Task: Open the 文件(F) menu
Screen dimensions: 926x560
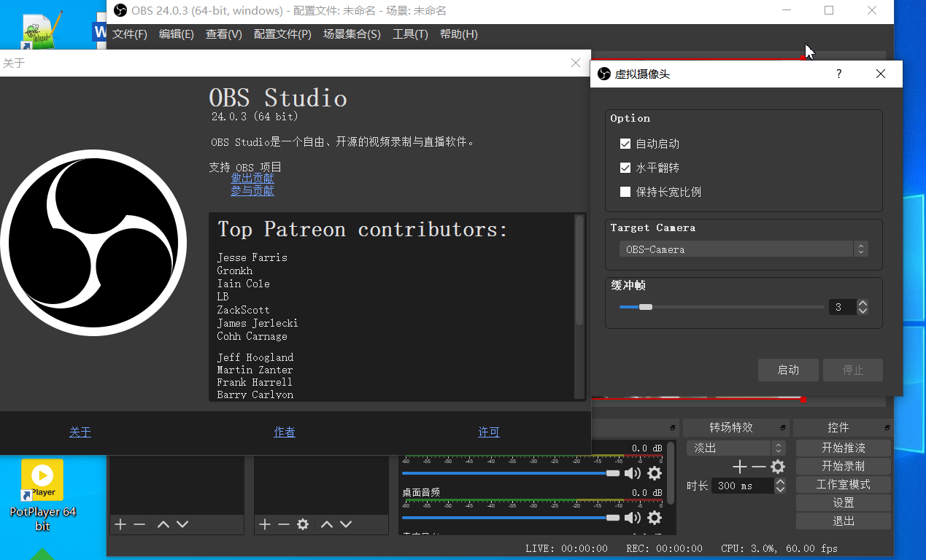Action: click(130, 34)
